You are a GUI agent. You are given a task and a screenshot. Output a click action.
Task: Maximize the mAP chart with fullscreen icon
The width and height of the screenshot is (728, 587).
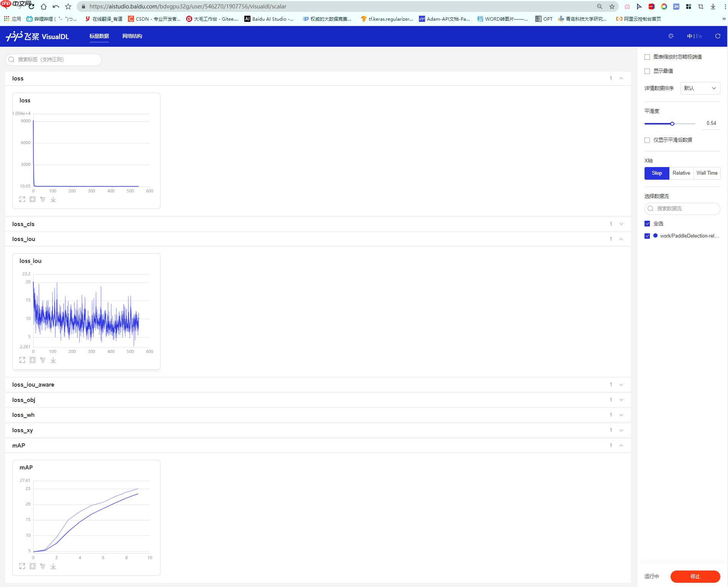pyautogui.click(x=22, y=566)
